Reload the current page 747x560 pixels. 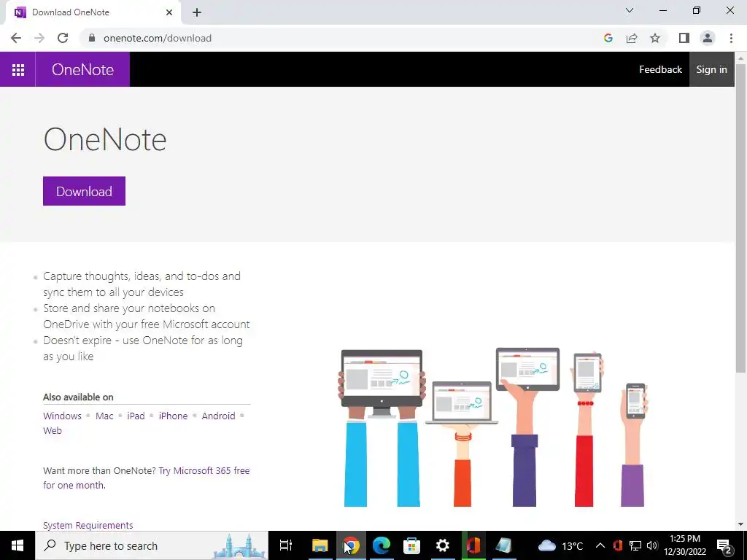coord(63,38)
